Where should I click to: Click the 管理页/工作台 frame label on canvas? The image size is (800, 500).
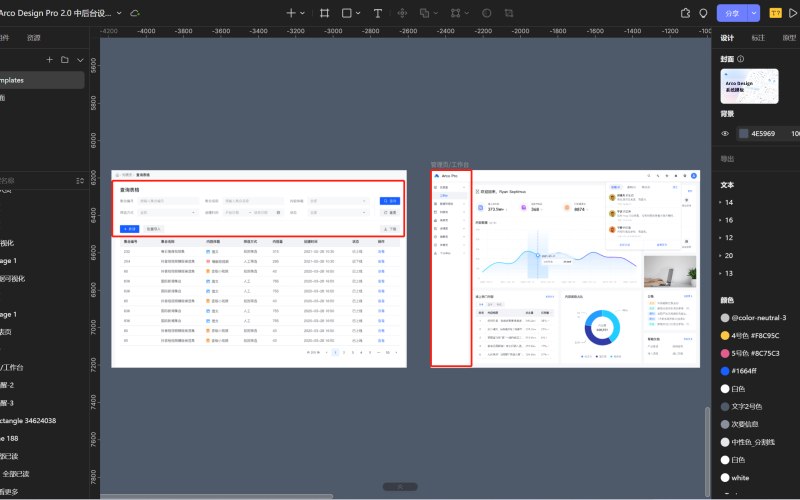click(449, 164)
